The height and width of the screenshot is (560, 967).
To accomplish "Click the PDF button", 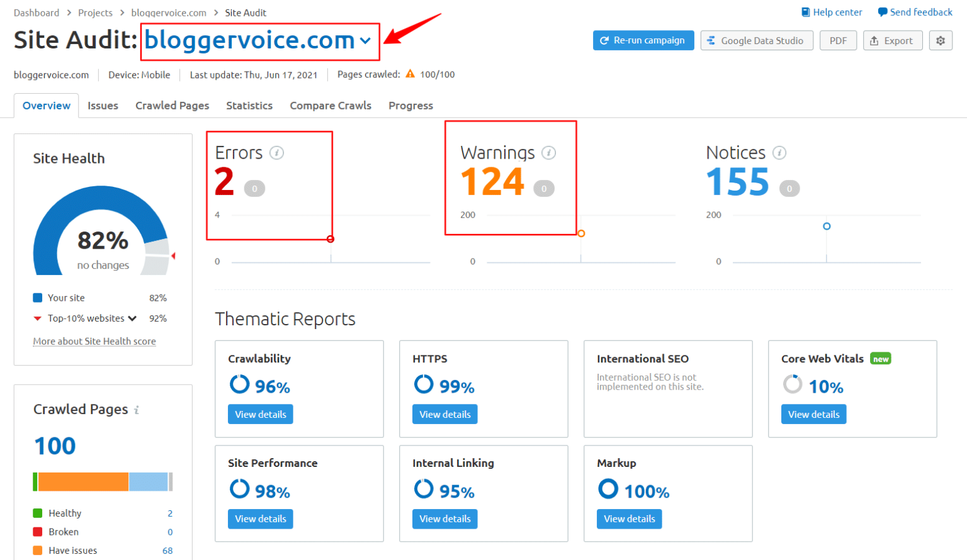I will (x=838, y=40).
